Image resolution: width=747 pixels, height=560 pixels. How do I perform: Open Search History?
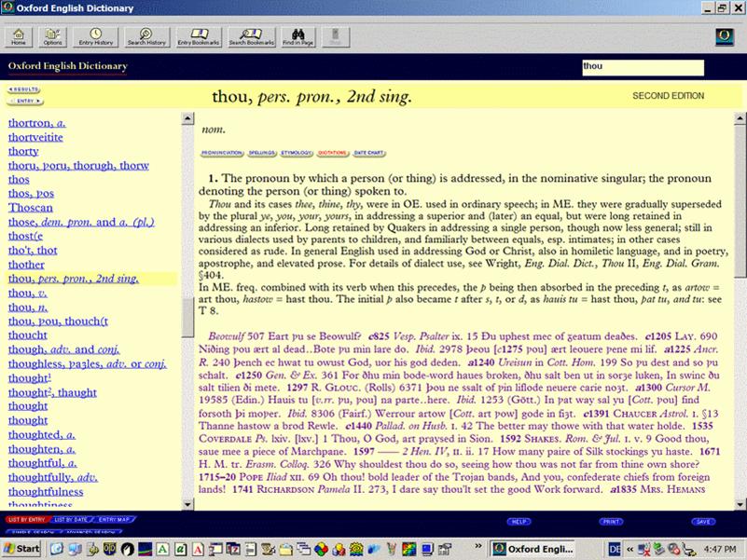pos(146,36)
